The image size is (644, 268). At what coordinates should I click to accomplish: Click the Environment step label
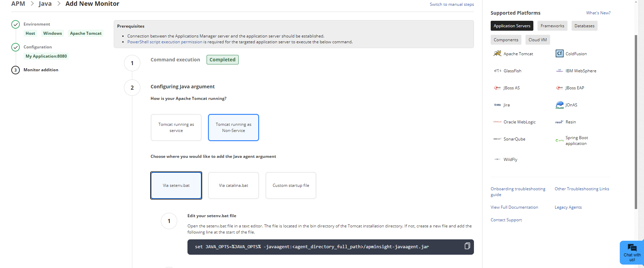pos(37,24)
